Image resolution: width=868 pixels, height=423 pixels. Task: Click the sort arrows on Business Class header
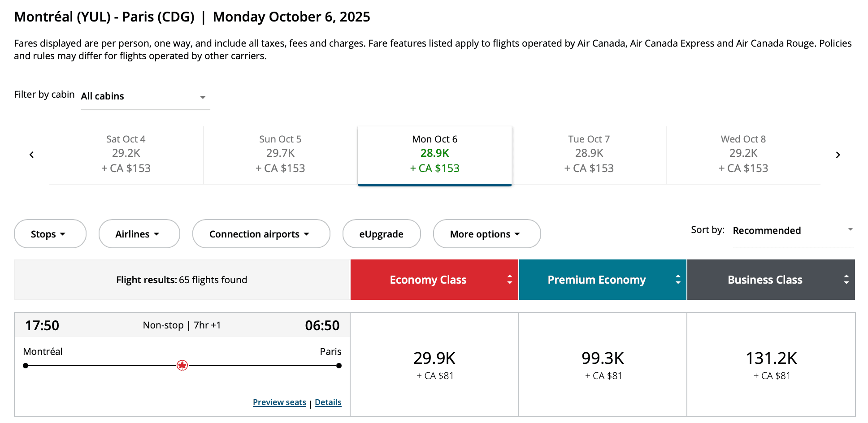coord(846,279)
